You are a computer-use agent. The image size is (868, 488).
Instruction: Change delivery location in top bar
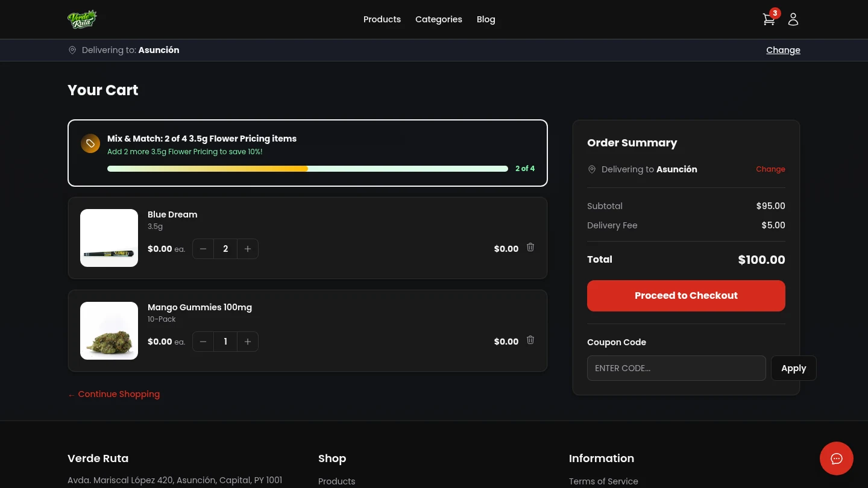click(783, 50)
